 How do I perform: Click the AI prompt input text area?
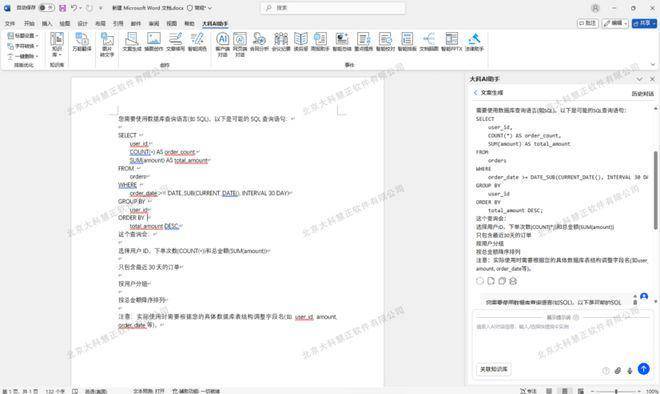point(562,341)
